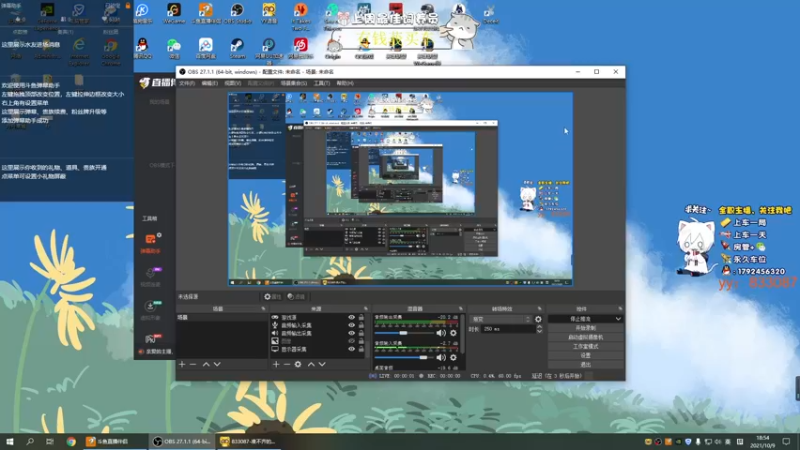Viewport: 800px width, 450px height.
Task: Move scene down in Scenes panel
Action: click(217, 364)
